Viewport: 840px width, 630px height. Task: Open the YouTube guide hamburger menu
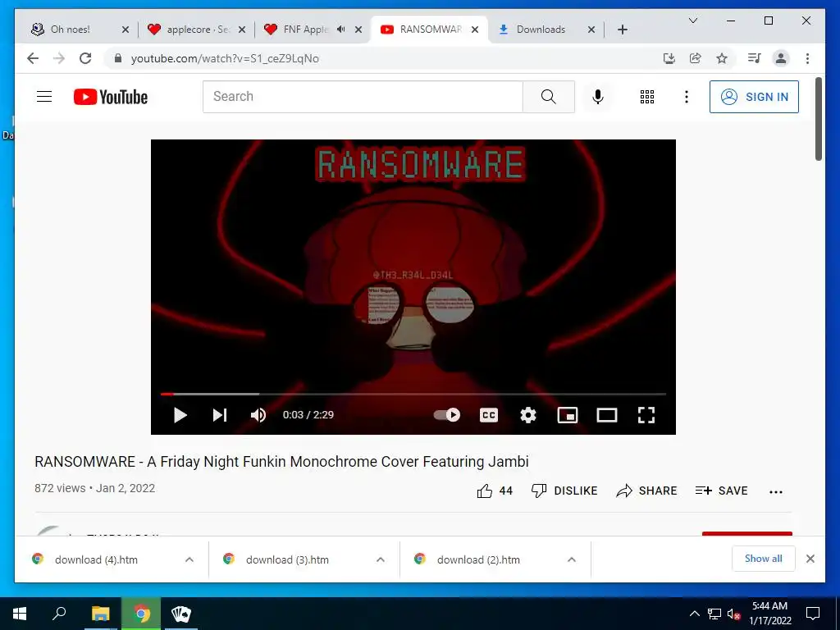click(x=44, y=97)
